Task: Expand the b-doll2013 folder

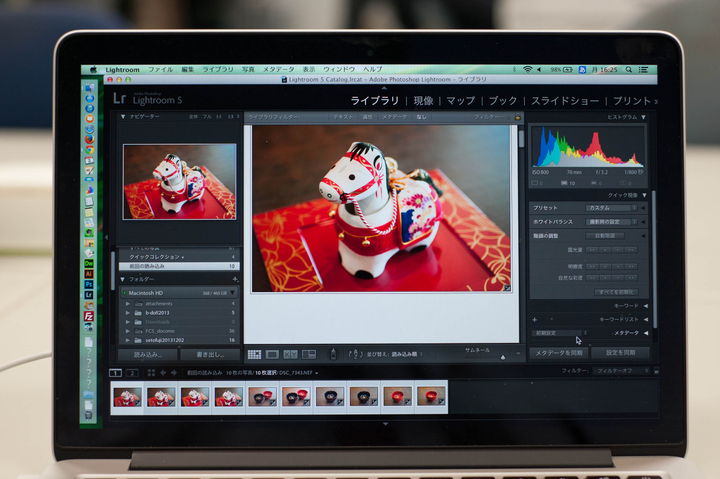Action: click(128, 313)
